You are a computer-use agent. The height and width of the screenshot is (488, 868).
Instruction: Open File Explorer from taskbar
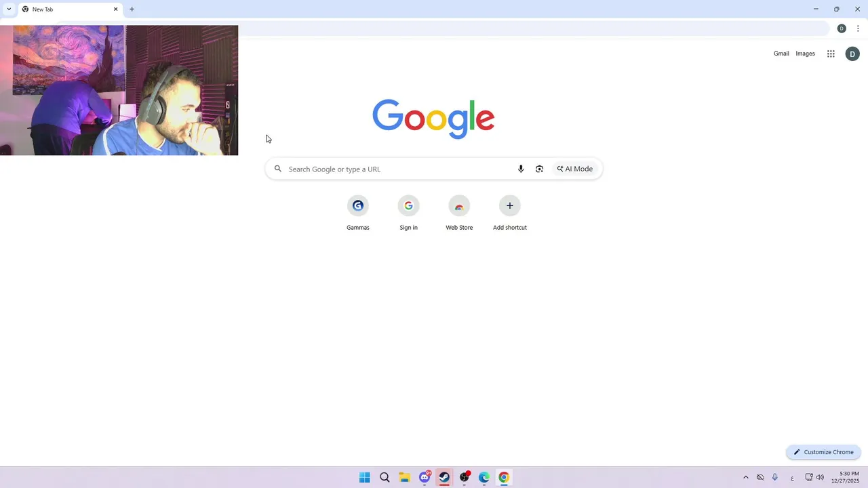(404, 477)
